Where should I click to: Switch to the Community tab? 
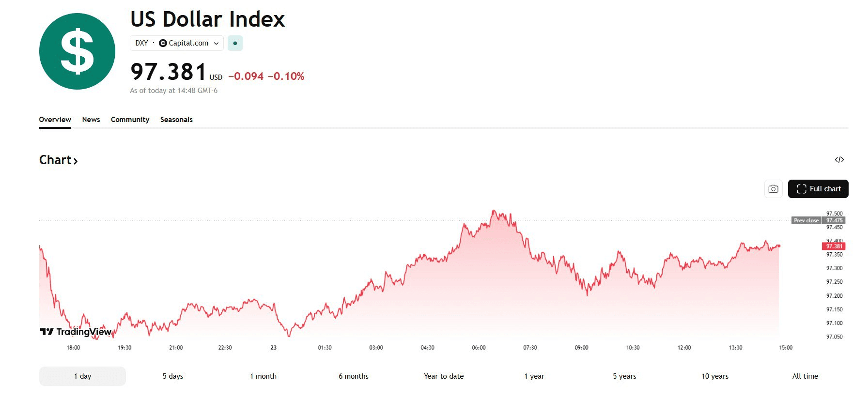(130, 120)
